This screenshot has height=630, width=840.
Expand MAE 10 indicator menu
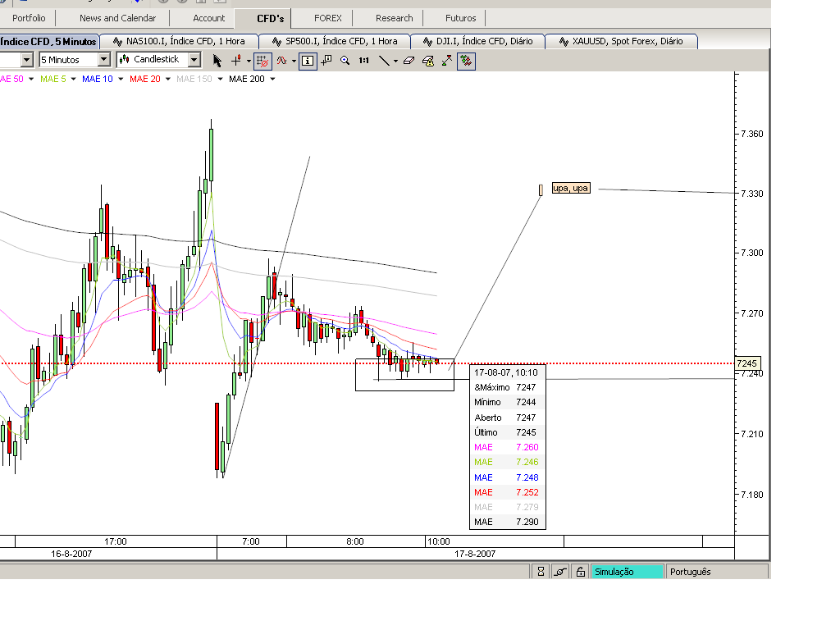(120, 80)
